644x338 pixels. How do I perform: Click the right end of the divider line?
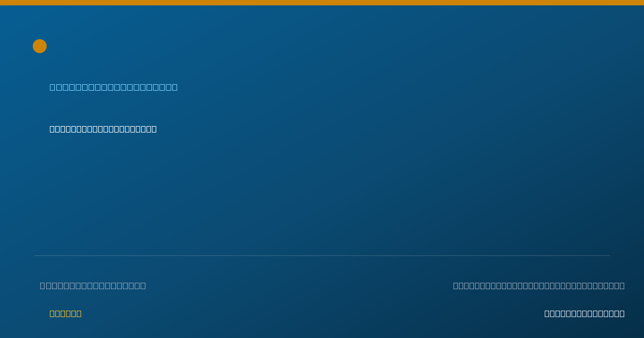coord(609,255)
